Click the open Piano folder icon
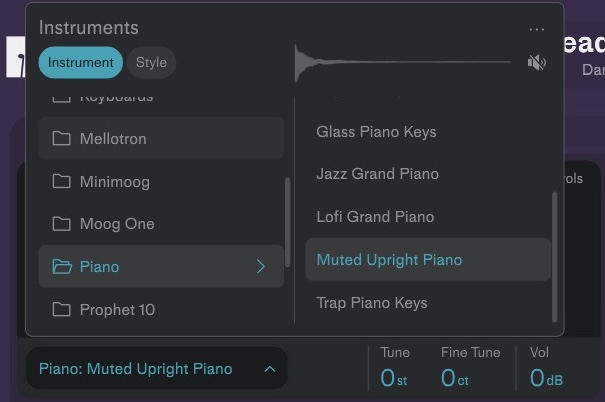605x402 pixels. [x=62, y=266]
